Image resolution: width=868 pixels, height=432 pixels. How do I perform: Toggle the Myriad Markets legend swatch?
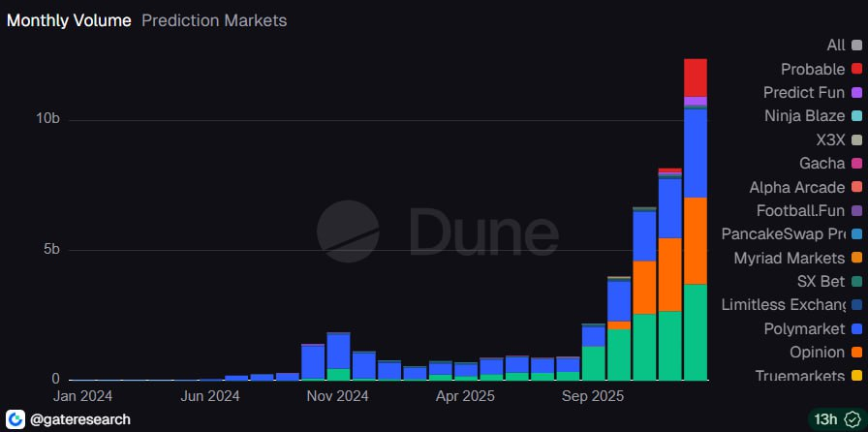pyautogui.click(x=857, y=258)
